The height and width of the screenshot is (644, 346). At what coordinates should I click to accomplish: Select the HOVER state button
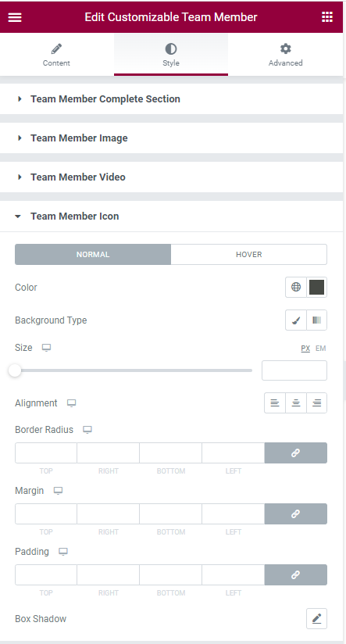[248, 254]
